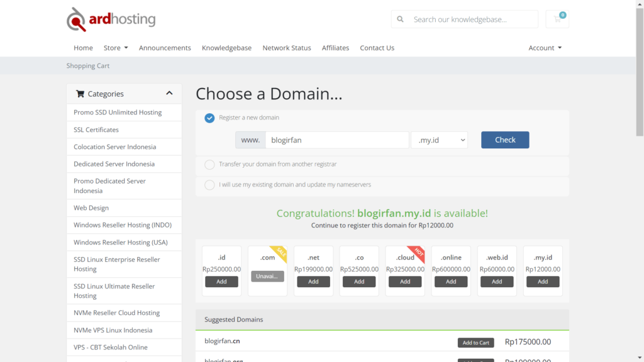Open the Knowledgebase menu item
644x362 pixels.
(x=226, y=48)
